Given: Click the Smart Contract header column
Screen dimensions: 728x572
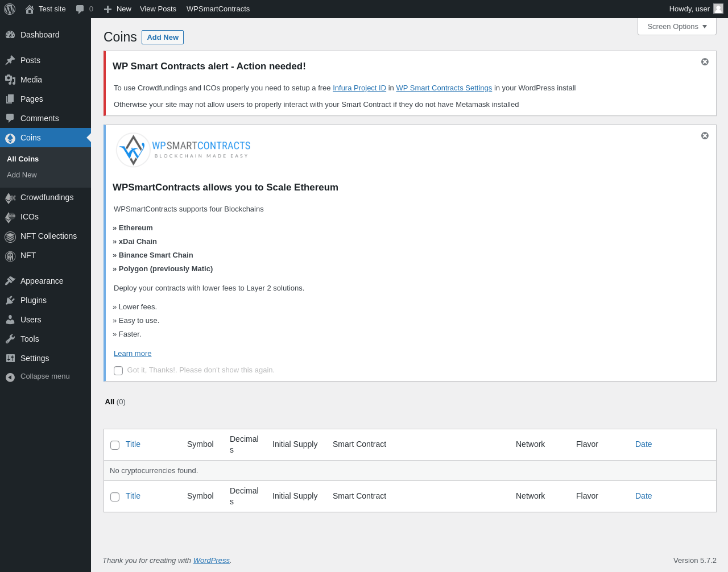Looking at the screenshot, I should 359,444.
